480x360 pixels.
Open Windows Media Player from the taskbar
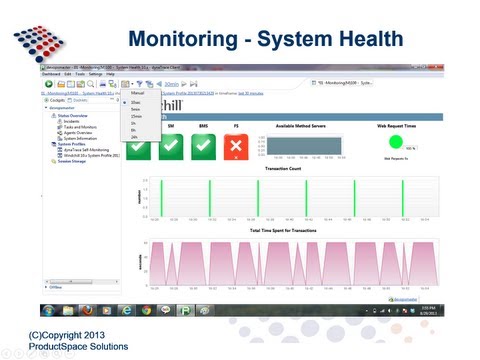tap(107, 311)
